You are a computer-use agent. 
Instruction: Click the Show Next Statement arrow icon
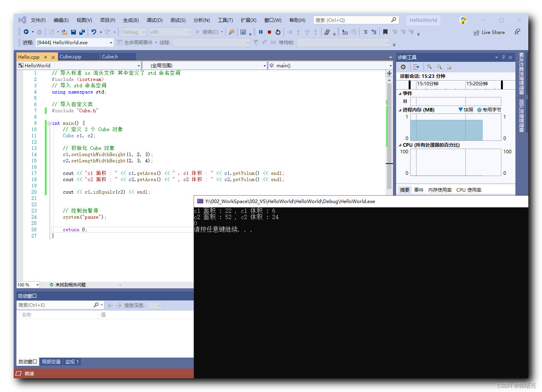(x=290, y=32)
